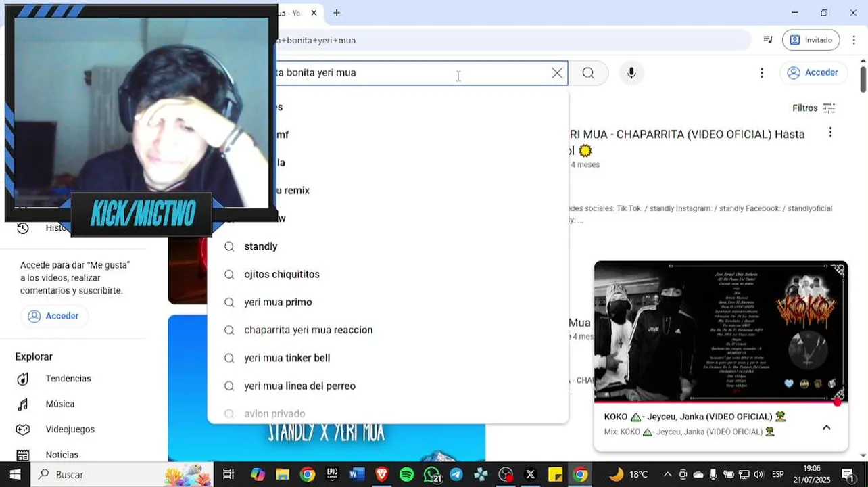Open WhatsApp from the taskbar
Screen dimensions: 868x487
click(x=432, y=475)
